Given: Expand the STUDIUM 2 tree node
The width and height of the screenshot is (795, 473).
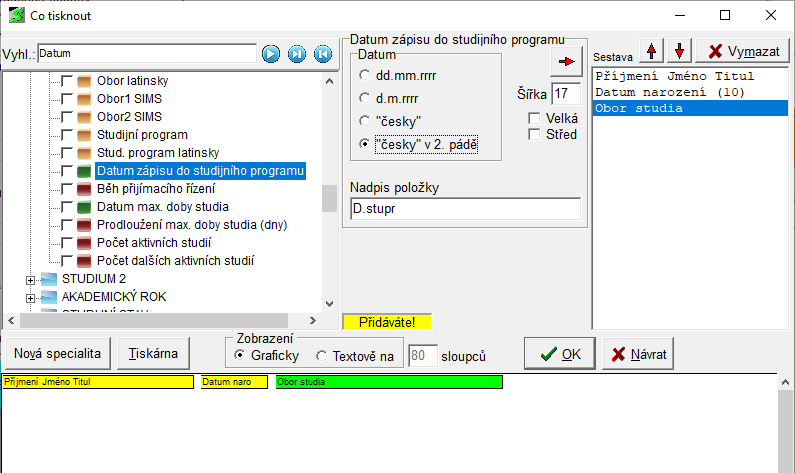Looking at the screenshot, I should (x=31, y=279).
